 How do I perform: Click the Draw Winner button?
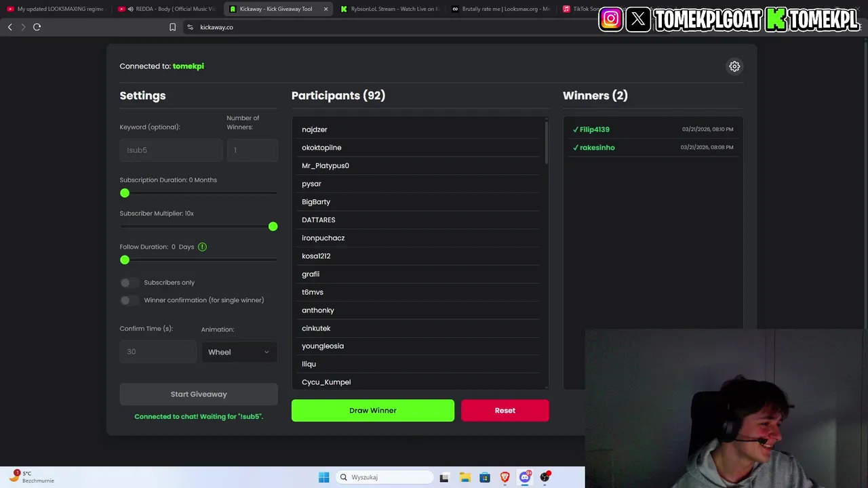(373, 411)
